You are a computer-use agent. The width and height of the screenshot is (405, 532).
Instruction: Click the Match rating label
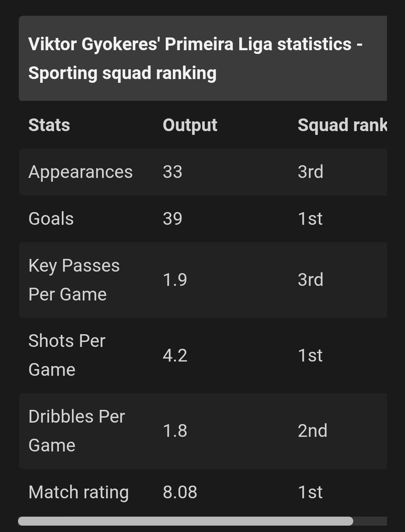[x=78, y=492]
